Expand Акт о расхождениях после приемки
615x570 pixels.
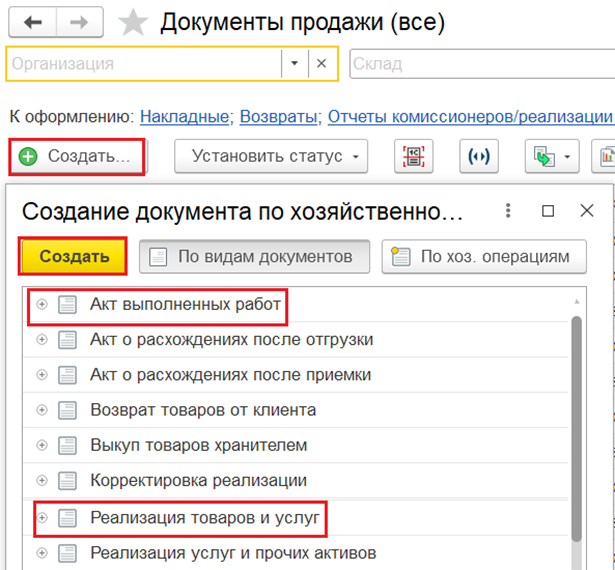pos(42,375)
